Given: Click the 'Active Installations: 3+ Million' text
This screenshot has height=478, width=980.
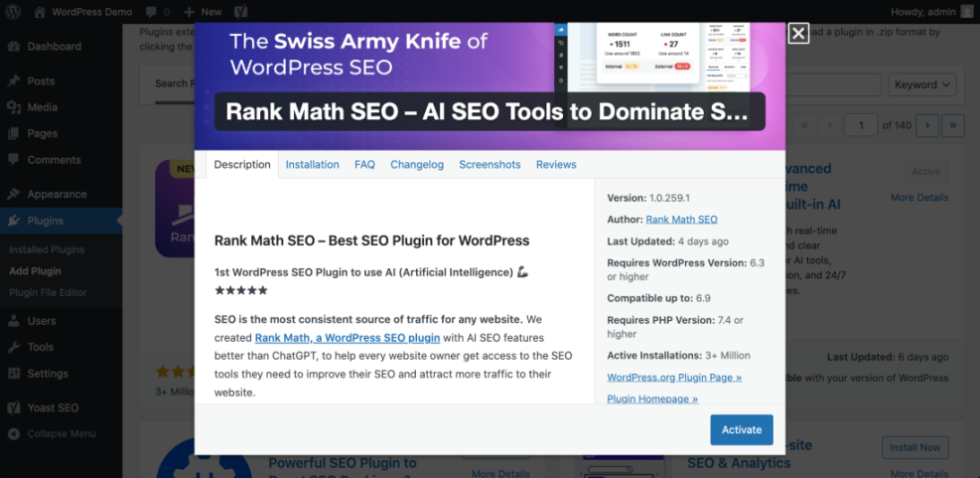Looking at the screenshot, I should click(678, 356).
